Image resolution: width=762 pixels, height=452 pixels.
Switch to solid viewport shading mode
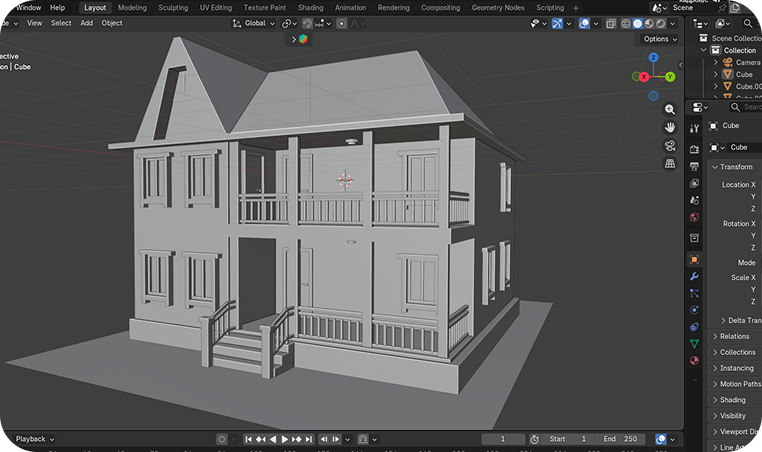click(x=637, y=23)
